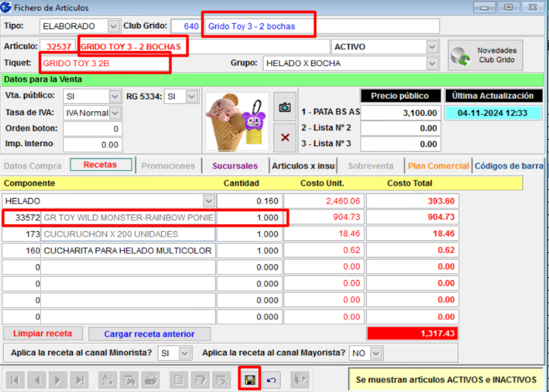Click the Novedades Club Grido button
The image size is (549, 392).
click(485, 55)
